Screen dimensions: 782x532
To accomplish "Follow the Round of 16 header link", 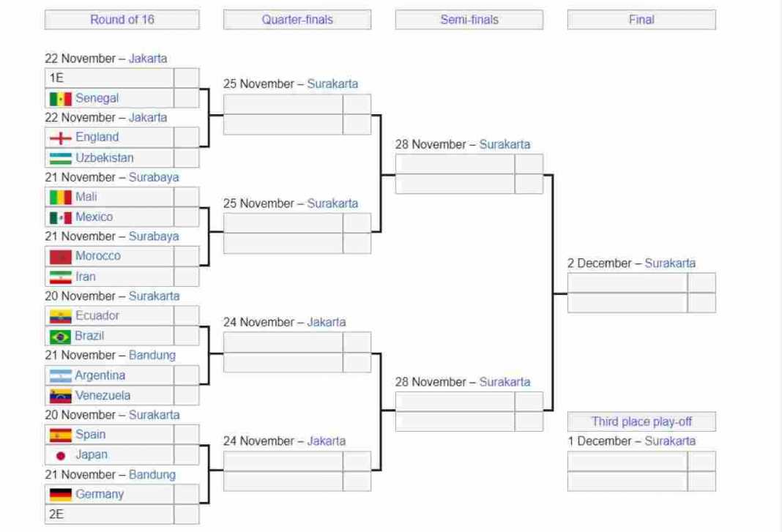I will [122, 20].
